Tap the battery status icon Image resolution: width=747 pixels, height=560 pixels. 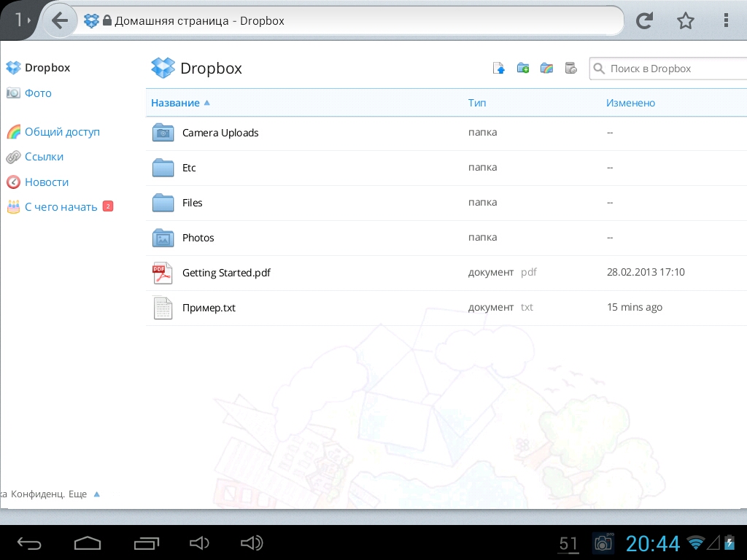729,542
